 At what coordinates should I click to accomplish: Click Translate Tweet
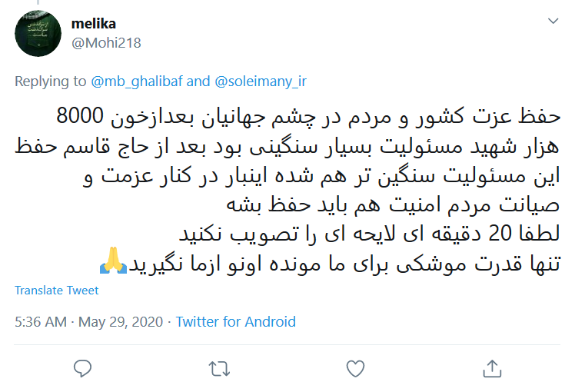coord(57,291)
